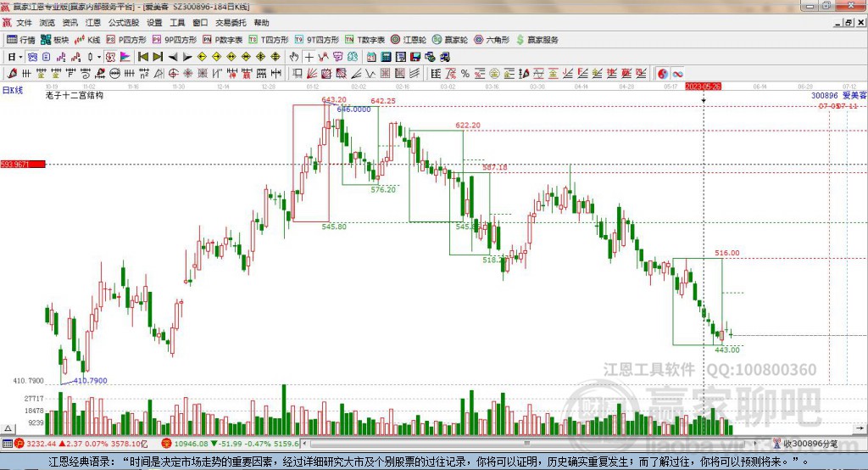Viewport: 868px width, 470px height.
Task: Open the T数字表 tool
Action: (x=364, y=40)
